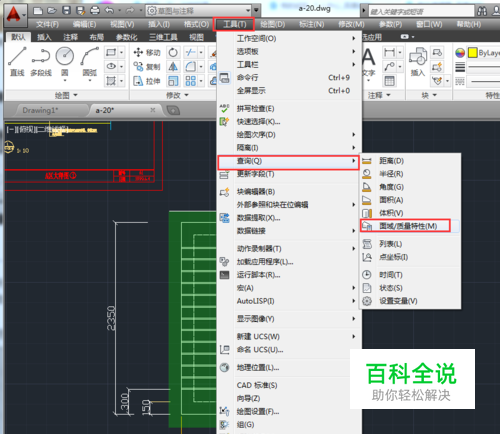500x434 pixels.
Task: Click the New file icon in quick access
Action: coord(38,11)
